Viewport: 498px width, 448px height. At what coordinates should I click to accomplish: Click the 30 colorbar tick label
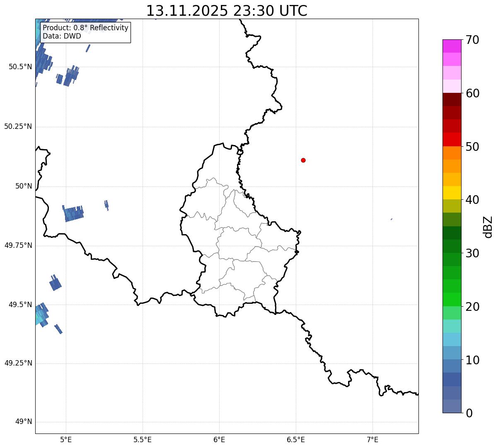pos(473,254)
